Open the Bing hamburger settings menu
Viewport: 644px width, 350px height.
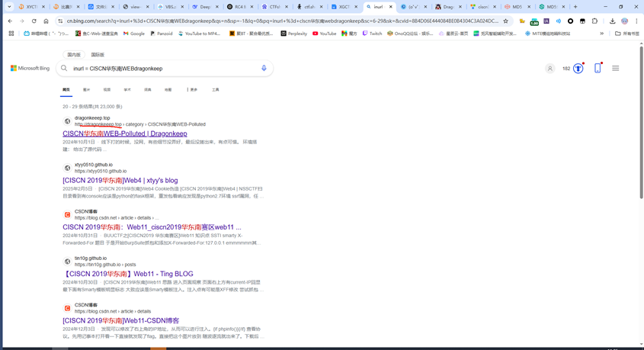615,69
